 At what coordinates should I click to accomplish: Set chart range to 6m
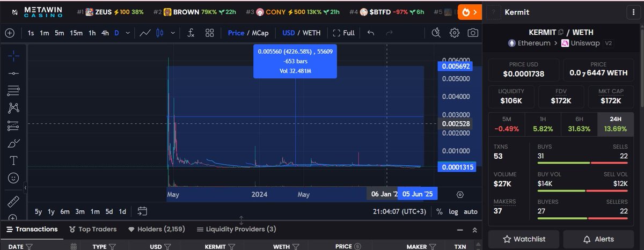65,211
